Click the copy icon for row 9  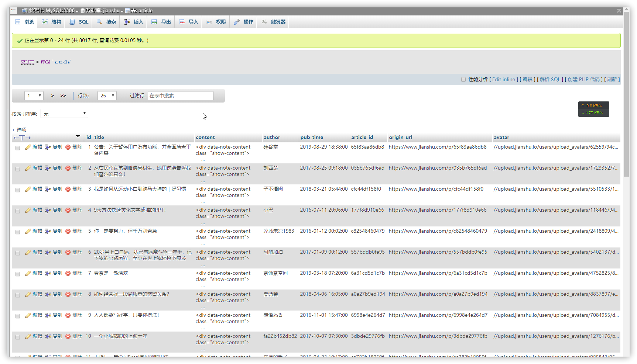(48, 315)
